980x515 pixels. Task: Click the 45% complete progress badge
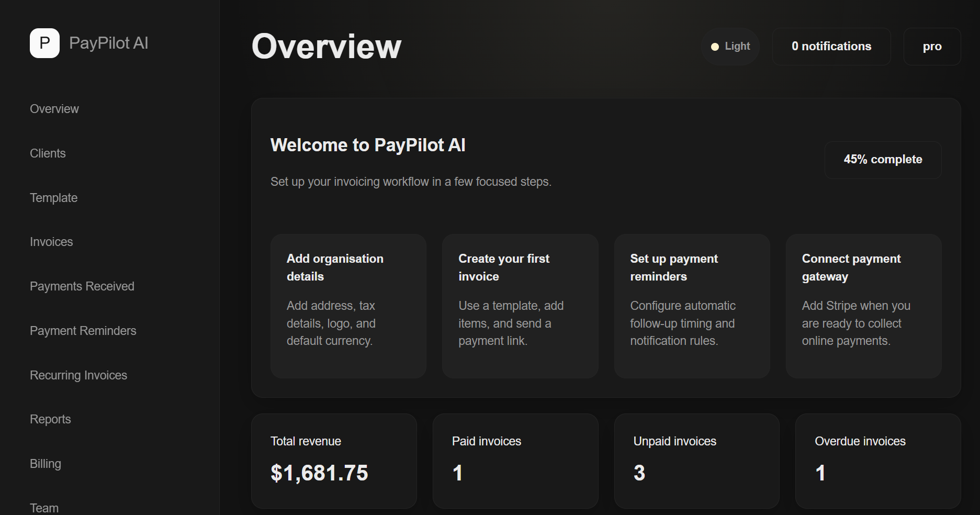point(883,160)
